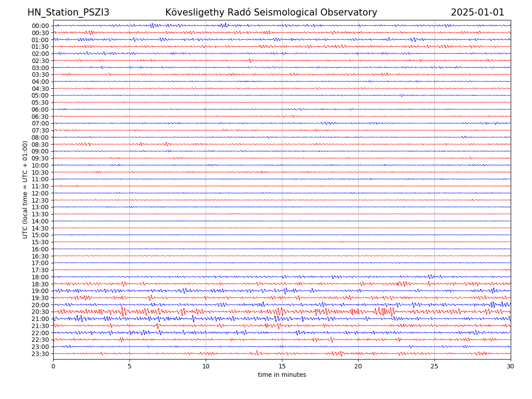Select the 00:00 row time label

coord(40,26)
